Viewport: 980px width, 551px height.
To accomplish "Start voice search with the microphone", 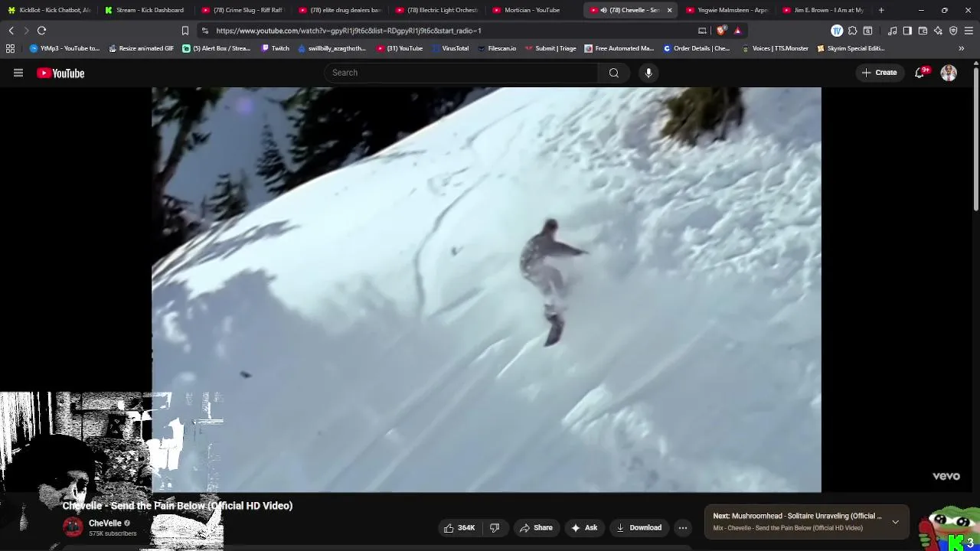I will [x=648, y=73].
